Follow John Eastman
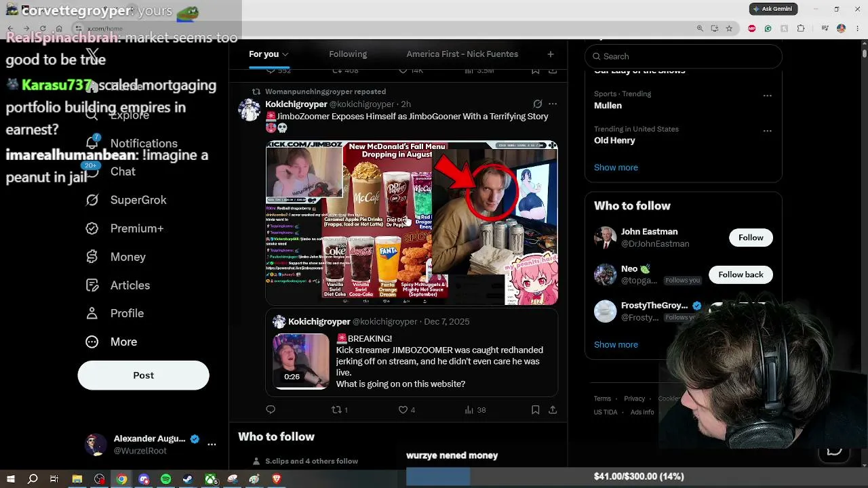Viewport: 868px width, 488px height. coord(751,237)
